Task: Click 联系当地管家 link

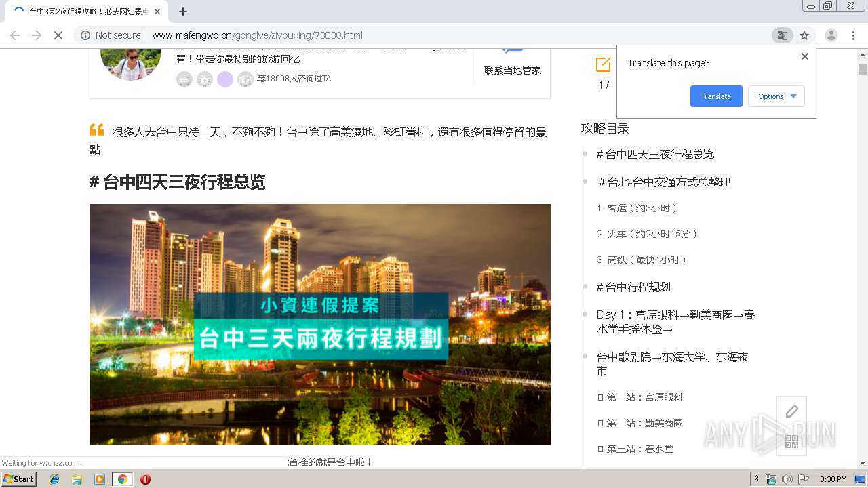Action: [x=513, y=70]
